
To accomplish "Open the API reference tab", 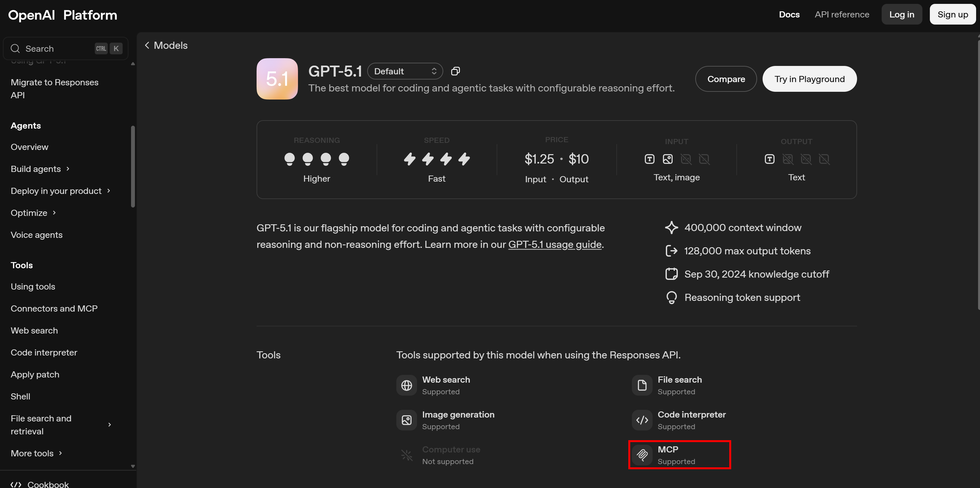I will pyautogui.click(x=842, y=15).
